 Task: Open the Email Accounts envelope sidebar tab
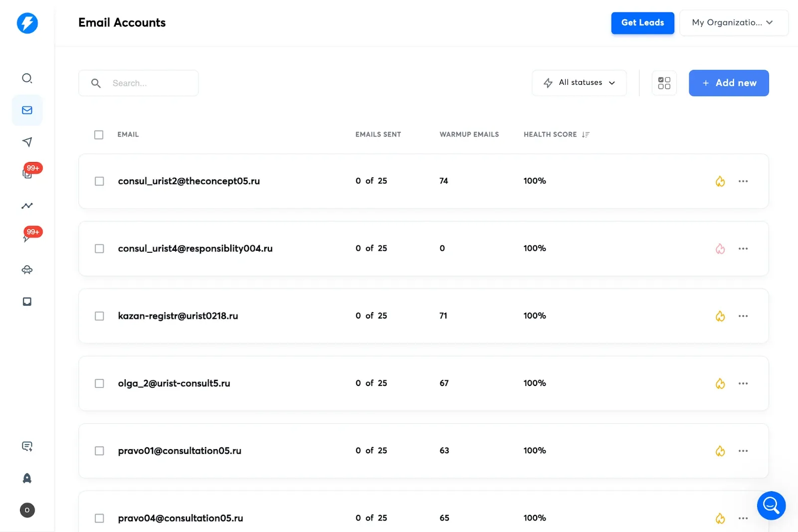click(27, 110)
